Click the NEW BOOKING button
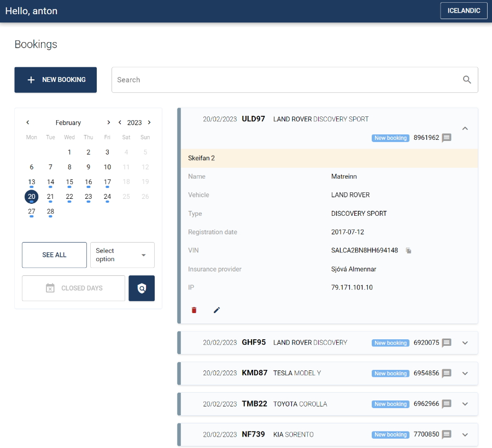Screen dimensions: 492x448 coord(56,80)
